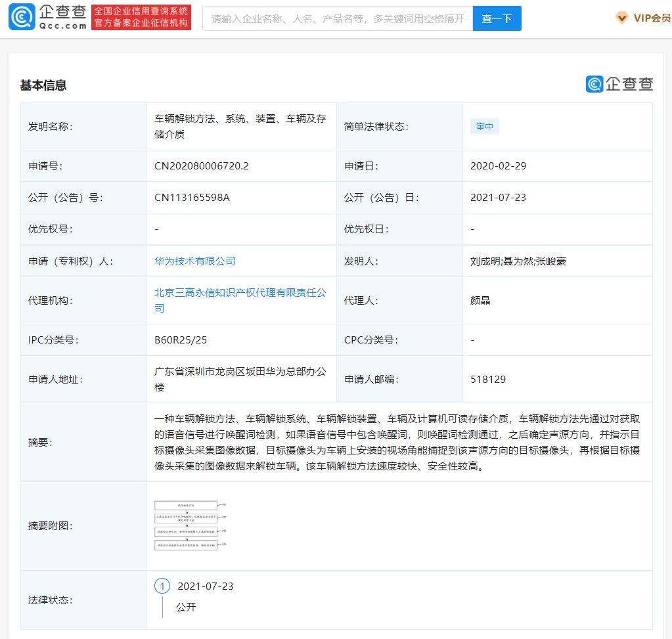Select the applicant address text
The width and height of the screenshot is (672, 639).
pos(240,380)
